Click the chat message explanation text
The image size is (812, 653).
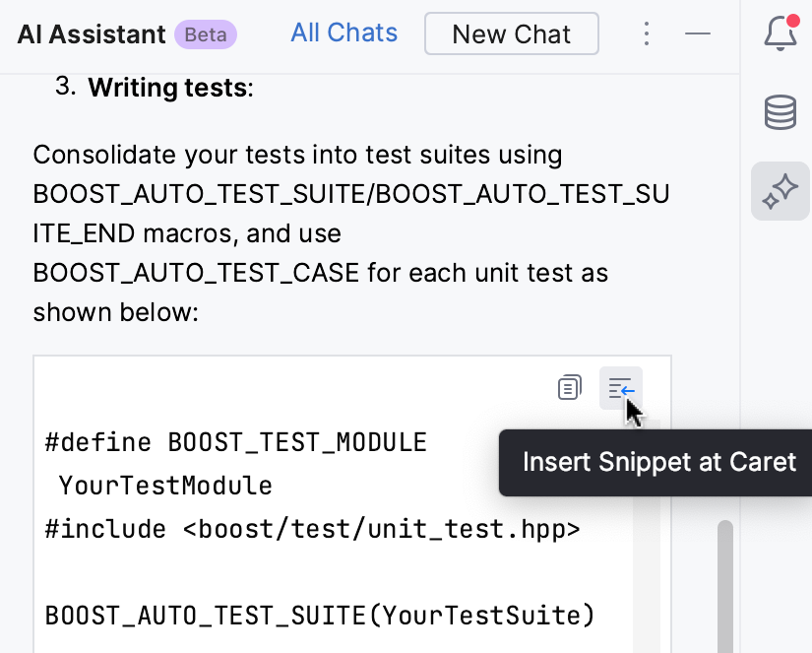pyautogui.click(x=295, y=233)
